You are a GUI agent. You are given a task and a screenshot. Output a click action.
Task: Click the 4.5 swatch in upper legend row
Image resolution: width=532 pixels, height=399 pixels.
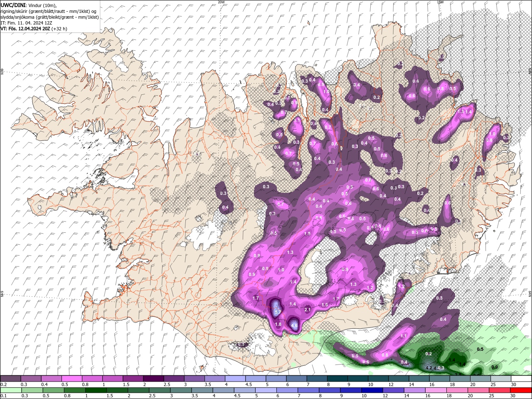pyautogui.click(x=255, y=379)
